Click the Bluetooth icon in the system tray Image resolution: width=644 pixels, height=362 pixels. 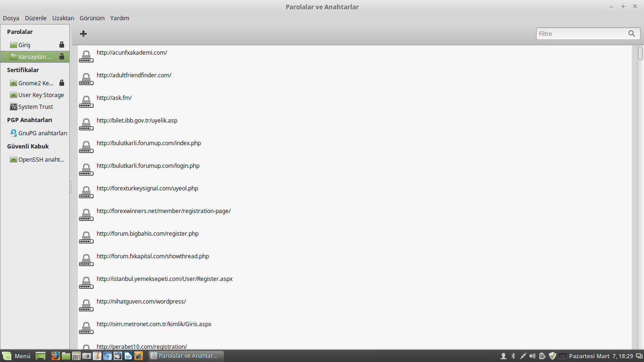pyautogui.click(x=513, y=356)
